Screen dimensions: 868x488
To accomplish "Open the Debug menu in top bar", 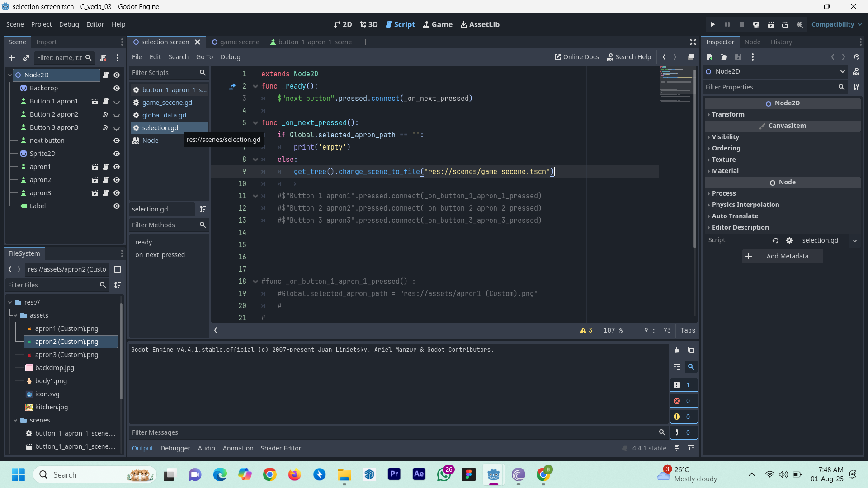I will (69, 24).
